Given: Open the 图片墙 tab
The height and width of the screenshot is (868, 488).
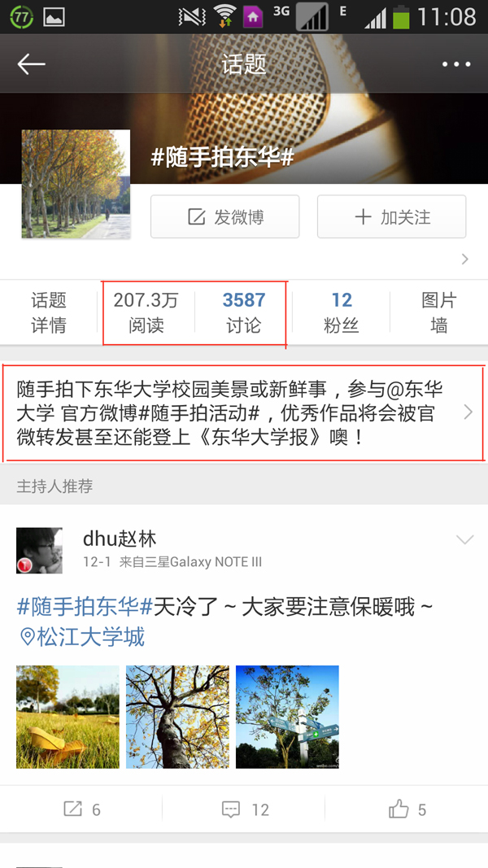Looking at the screenshot, I should (438, 312).
